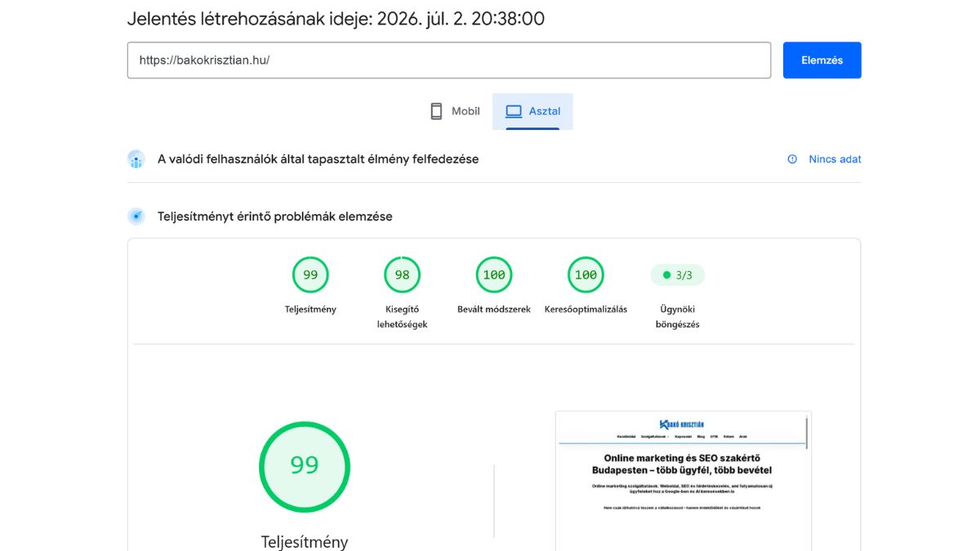980x551 pixels.
Task: Click the real-user experience section icon
Action: point(136,159)
